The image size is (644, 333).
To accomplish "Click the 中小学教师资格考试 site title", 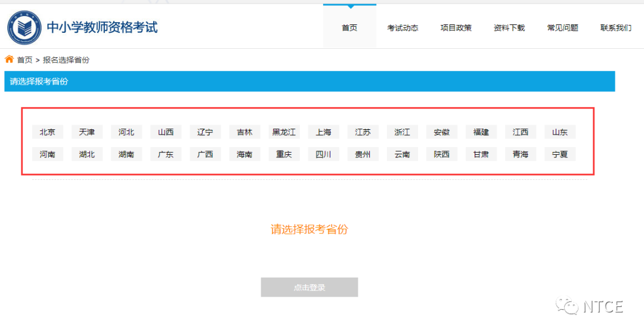I will pos(102,27).
